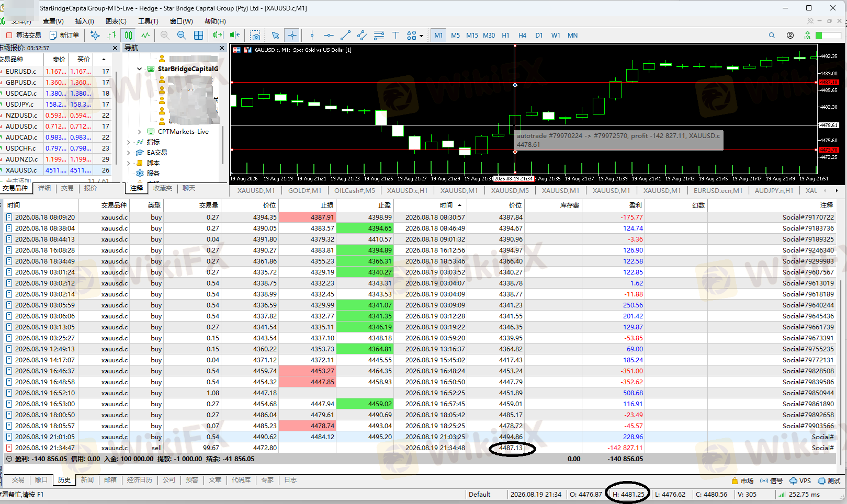This screenshot has height=504, width=847.
Task: Draw a vertical line on chart
Action: 312,35
